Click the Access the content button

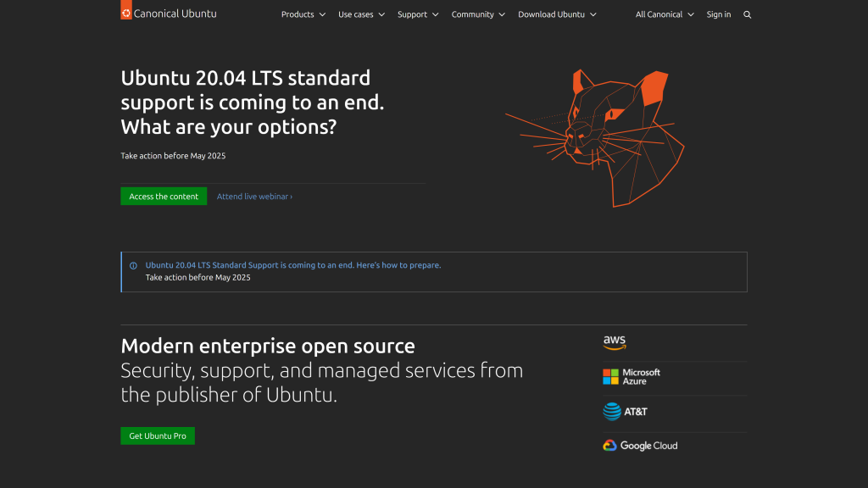[164, 197]
